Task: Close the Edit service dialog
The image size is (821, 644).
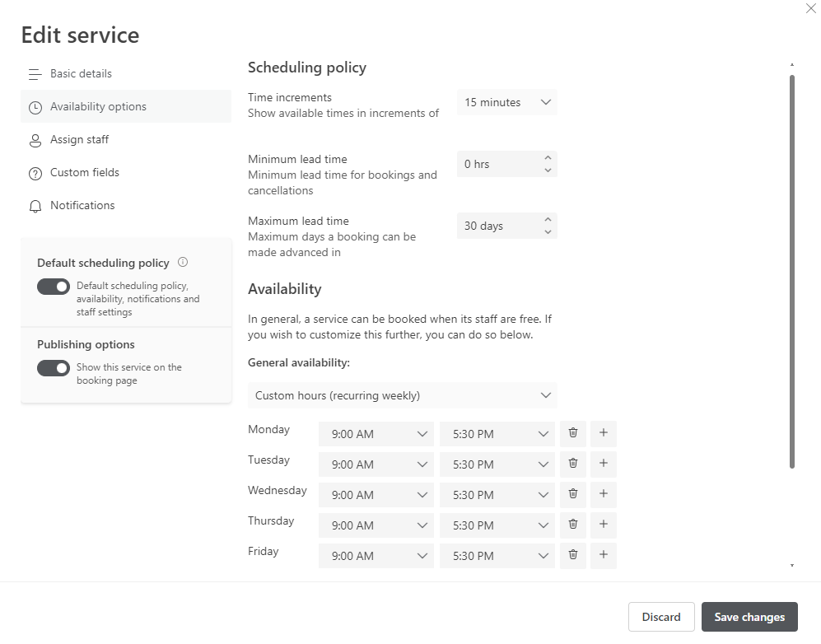Action: 810,8
